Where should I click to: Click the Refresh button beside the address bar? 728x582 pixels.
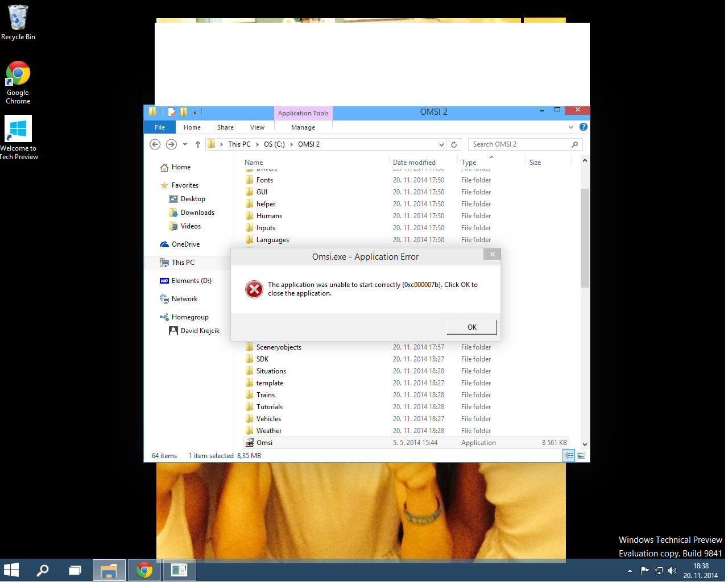coord(454,144)
